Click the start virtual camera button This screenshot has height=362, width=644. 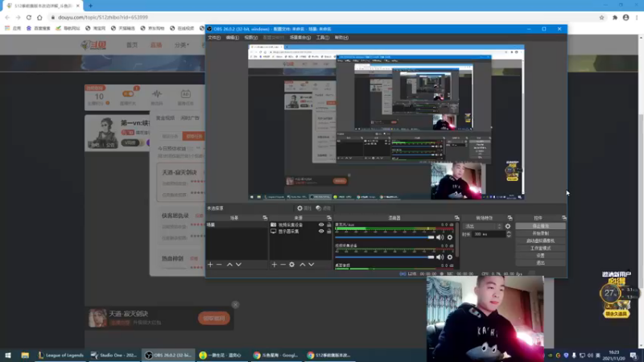(540, 241)
